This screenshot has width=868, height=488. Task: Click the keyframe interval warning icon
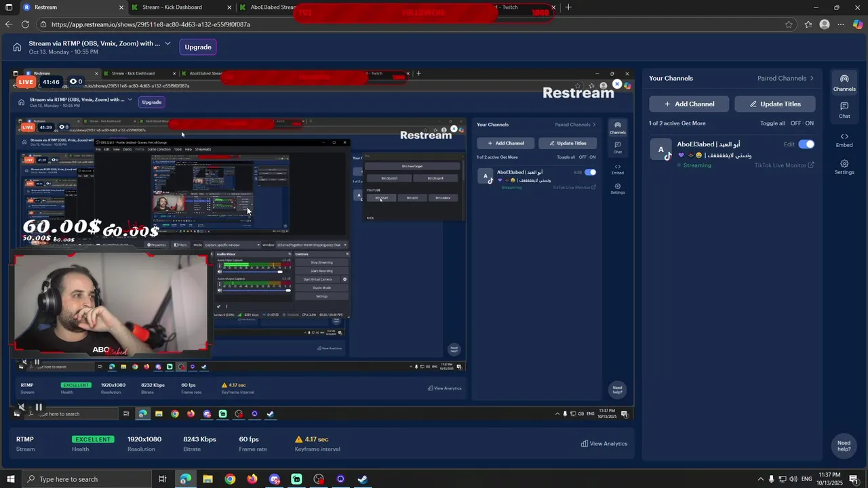click(299, 439)
